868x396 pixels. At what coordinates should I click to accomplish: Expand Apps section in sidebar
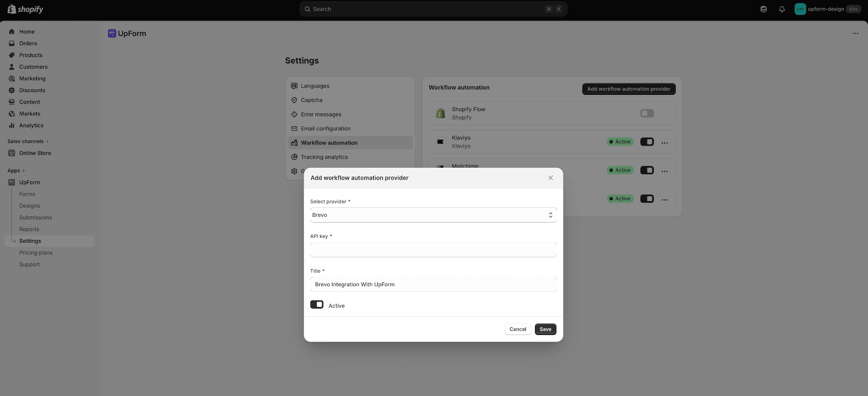[16, 171]
